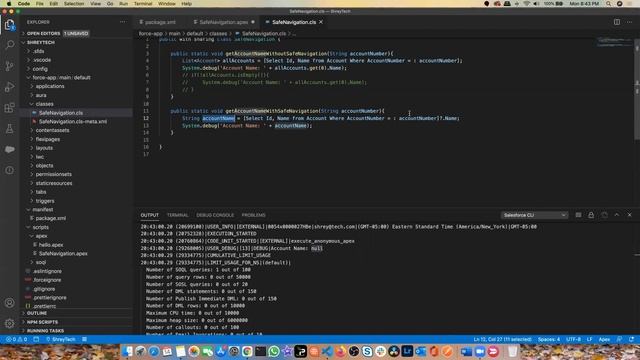Open the Testing flask view

click(10, 129)
